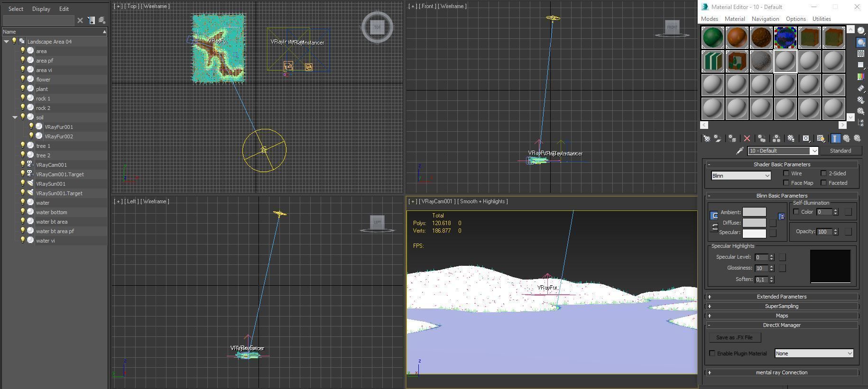Open the Options menu in Material Editor

point(796,19)
